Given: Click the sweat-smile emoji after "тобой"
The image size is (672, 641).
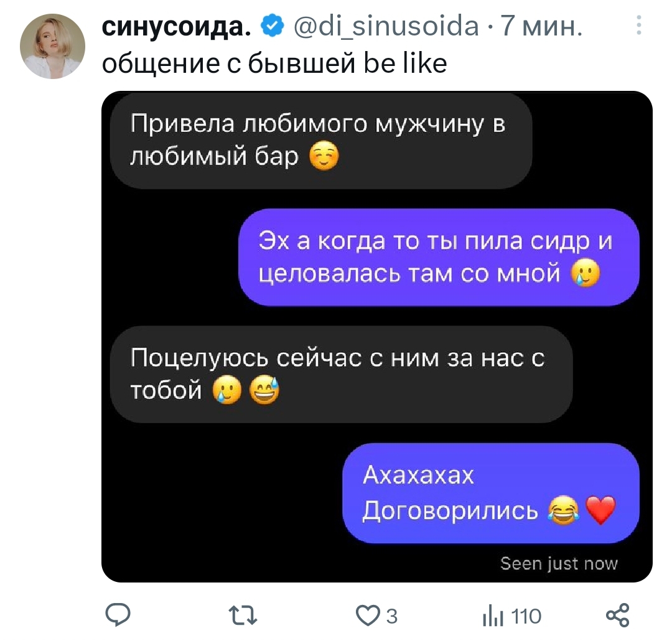Looking at the screenshot, I should [x=264, y=391].
